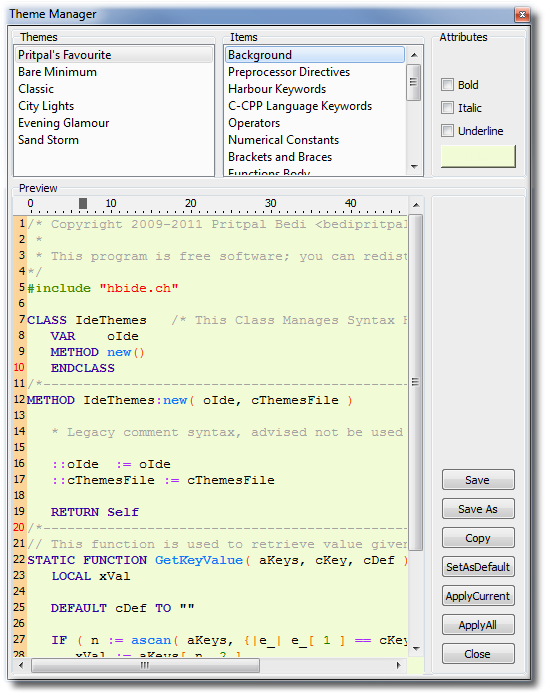Screen dimensions: 550x699
Task: Click the preview vertical scrollbar thumb
Action: coord(415,382)
